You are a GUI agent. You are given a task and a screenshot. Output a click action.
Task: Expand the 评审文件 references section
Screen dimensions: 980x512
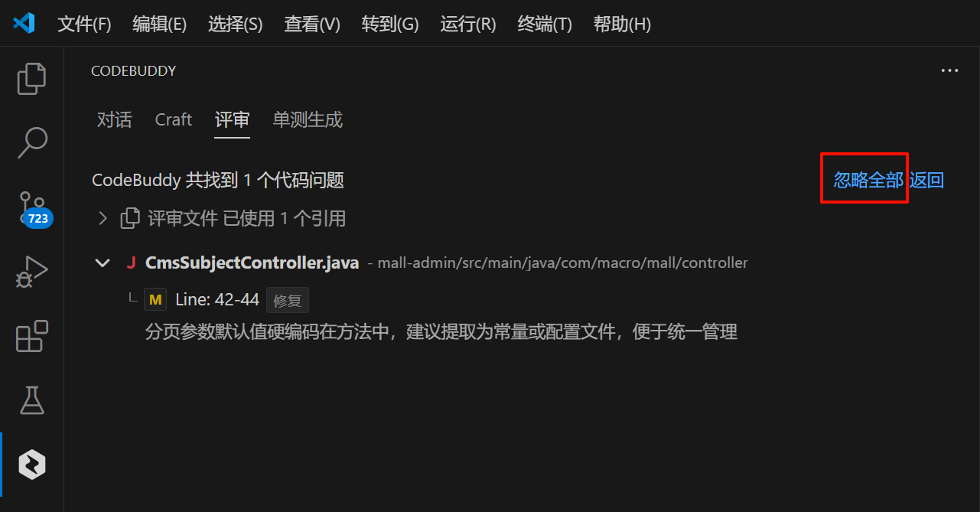(x=103, y=219)
